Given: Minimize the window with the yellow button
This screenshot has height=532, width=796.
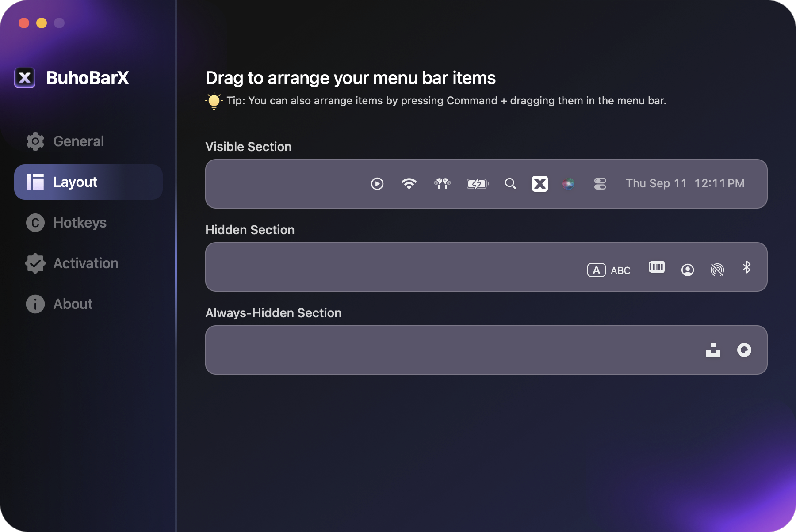Looking at the screenshot, I should (42, 23).
